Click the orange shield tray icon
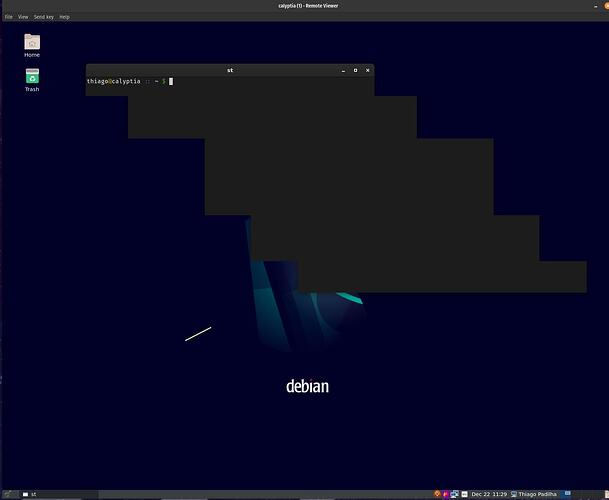The image size is (609, 500). point(437,494)
